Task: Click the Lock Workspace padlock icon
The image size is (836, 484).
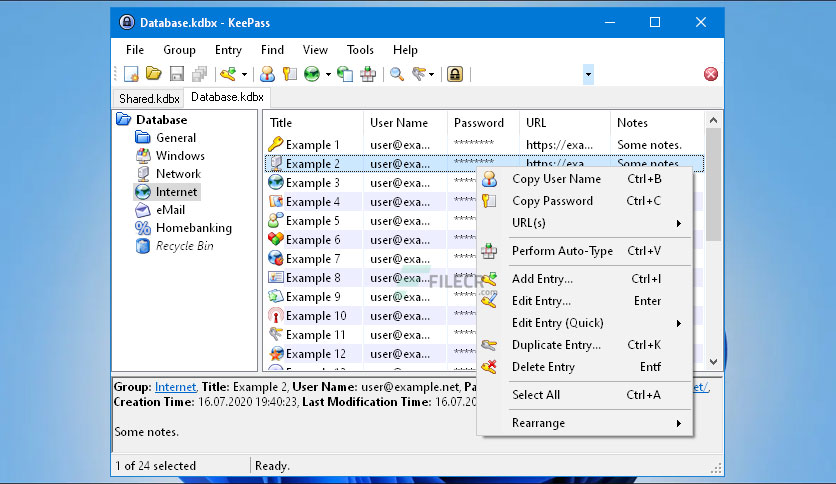Action: pyautogui.click(x=455, y=74)
